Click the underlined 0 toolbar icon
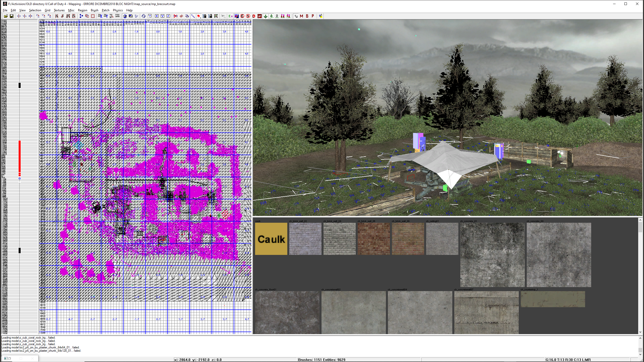644x362 pixels. pos(277,16)
